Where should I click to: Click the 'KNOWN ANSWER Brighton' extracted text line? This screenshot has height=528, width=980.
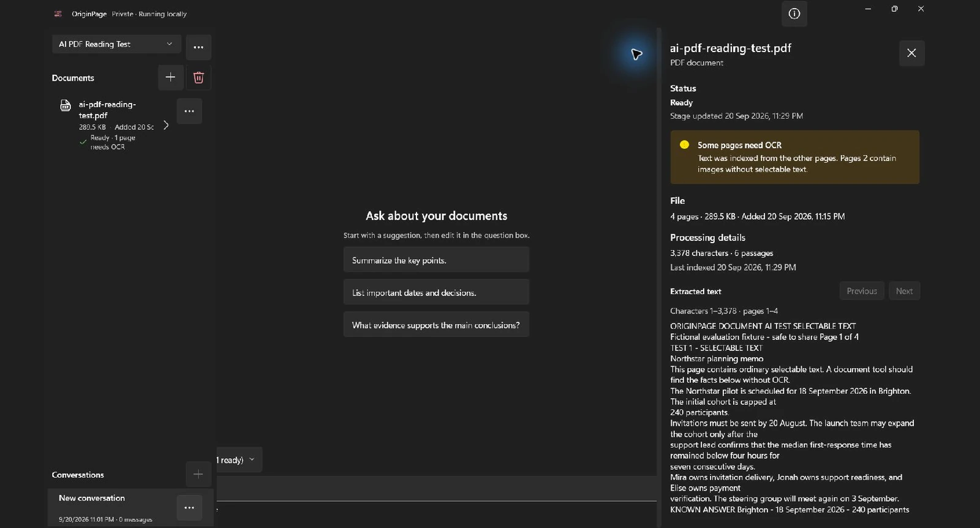[x=790, y=510]
